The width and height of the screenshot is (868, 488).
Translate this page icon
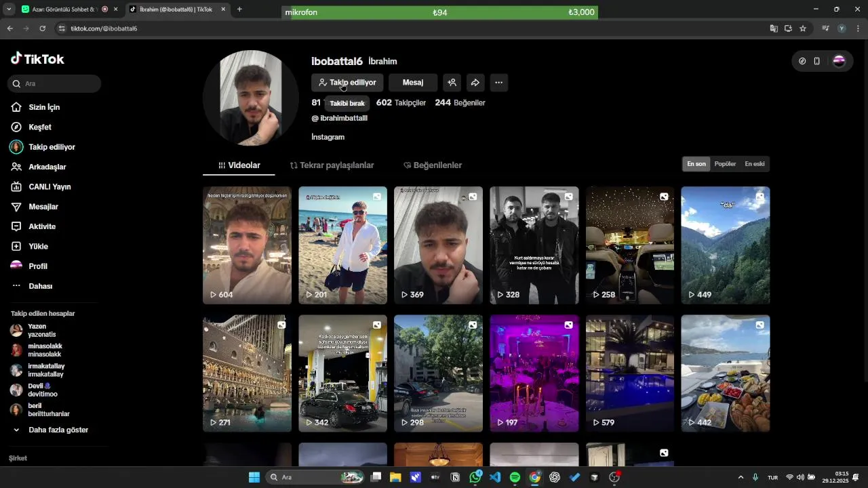[774, 28]
